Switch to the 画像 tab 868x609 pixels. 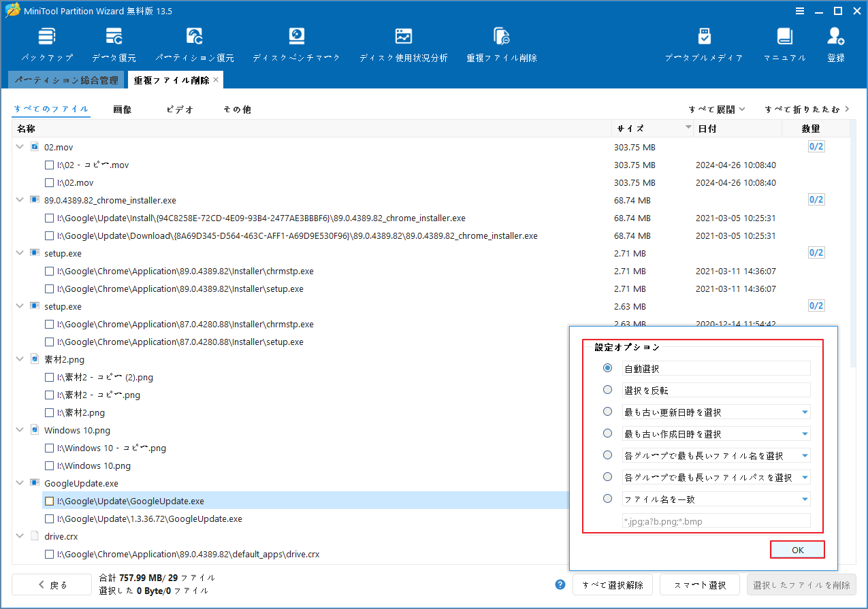click(x=123, y=109)
